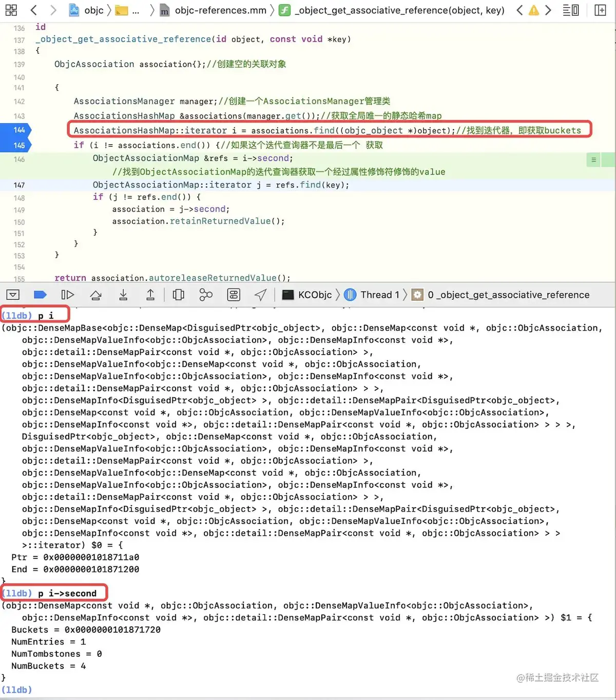
Task: Open environment overrides control
Action: [234, 295]
